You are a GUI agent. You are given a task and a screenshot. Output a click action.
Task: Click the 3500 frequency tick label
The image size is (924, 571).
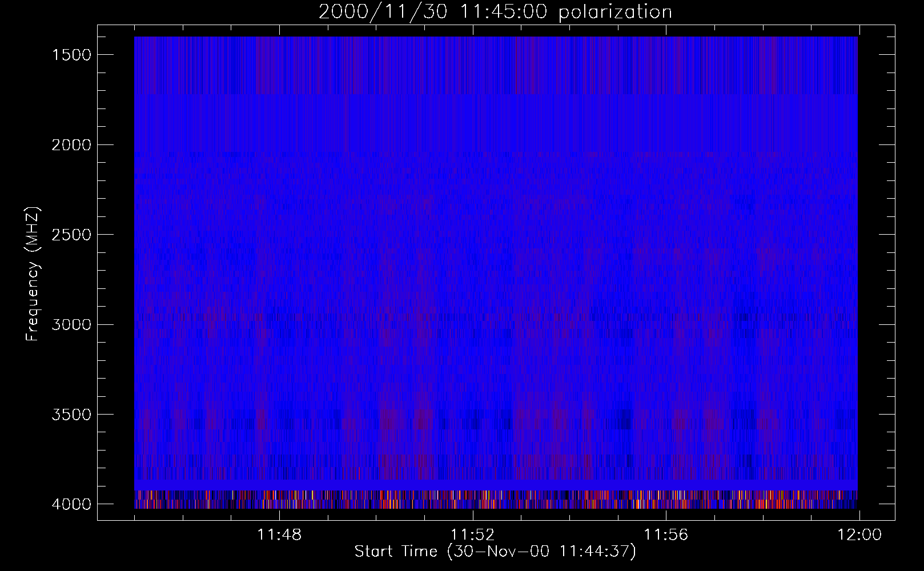click(x=71, y=415)
